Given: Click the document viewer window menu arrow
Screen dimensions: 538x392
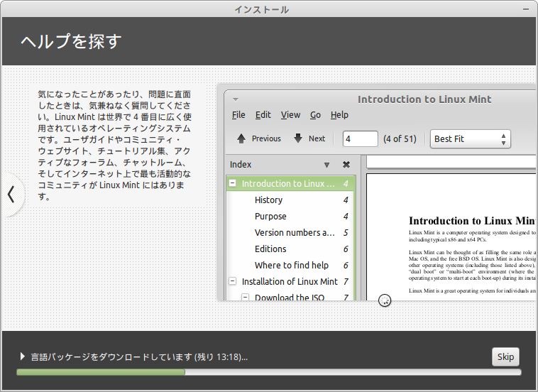Looking at the screenshot, I should pyautogui.click(x=236, y=99).
